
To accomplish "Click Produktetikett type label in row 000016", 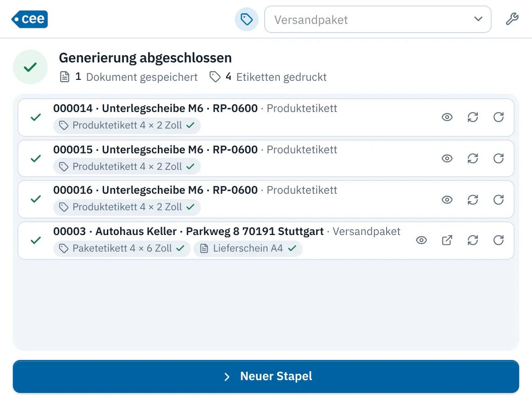I will pos(302,190).
